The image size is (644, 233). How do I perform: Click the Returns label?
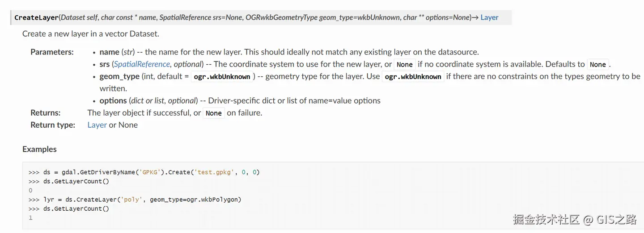coord(45,113)
